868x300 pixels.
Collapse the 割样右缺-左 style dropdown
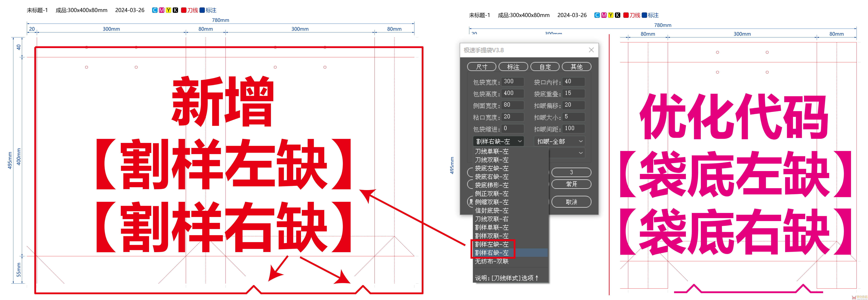click(x=498, y=141)
